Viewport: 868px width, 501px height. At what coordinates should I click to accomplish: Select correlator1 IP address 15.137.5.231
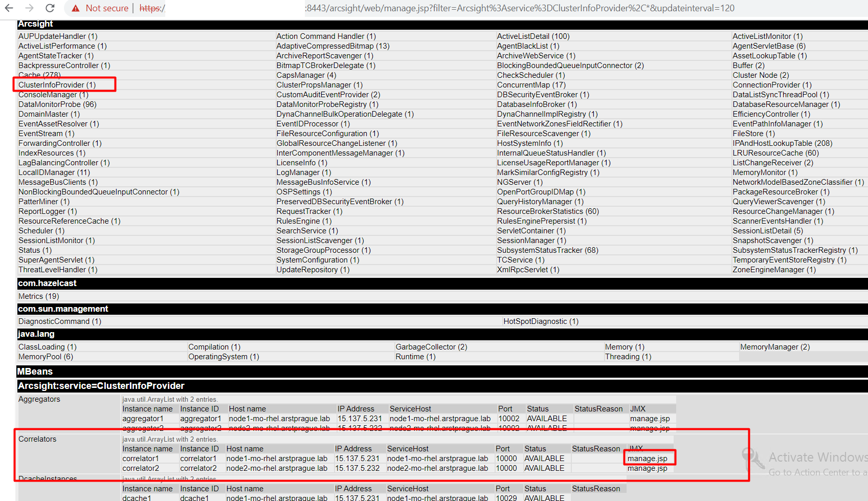(x=357, y=459)
